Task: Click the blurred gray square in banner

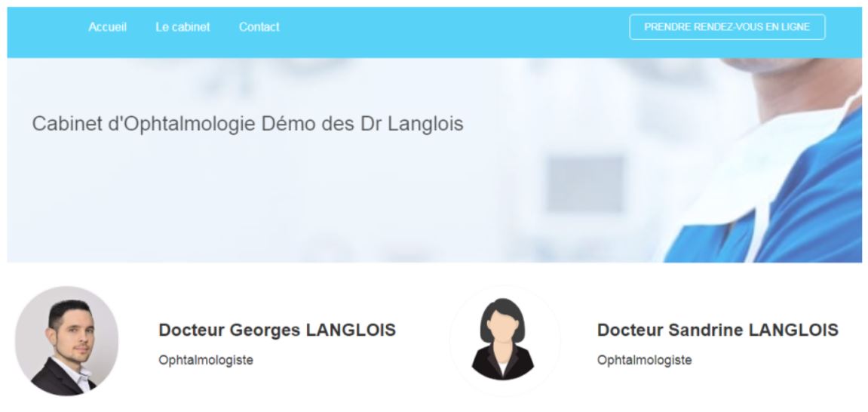Action: coord(586,184)
